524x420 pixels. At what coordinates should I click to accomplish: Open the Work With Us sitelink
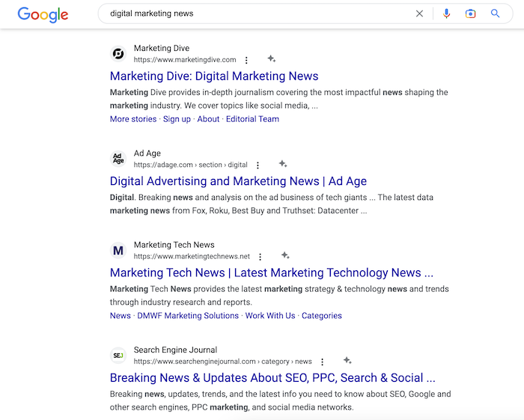[270, 315]
